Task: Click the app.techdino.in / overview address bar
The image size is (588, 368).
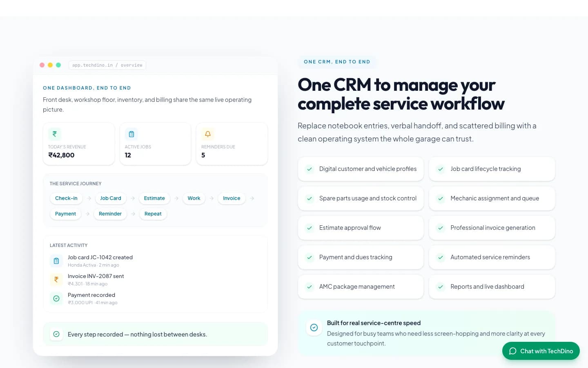Action: pos(107,65)
